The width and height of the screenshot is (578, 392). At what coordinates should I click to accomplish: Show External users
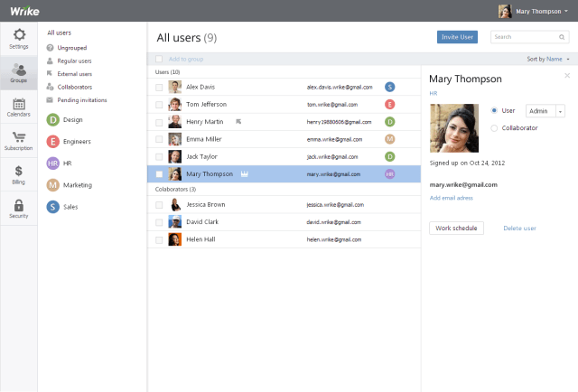(70, 74)
